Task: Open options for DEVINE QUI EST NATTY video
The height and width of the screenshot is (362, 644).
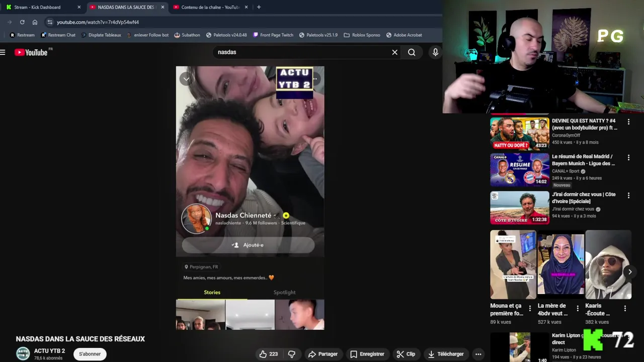Action: pyautogui.click(x=628, y=122)
